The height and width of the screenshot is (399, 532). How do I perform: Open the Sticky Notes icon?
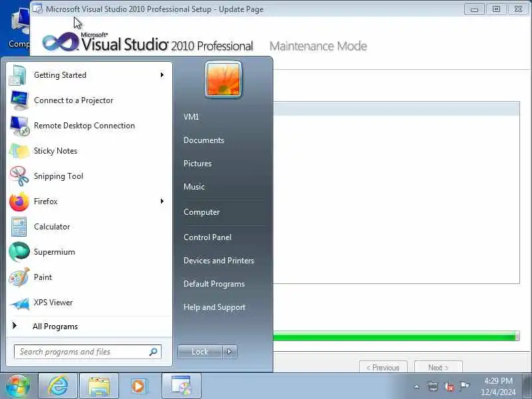[x=19, y=151]
